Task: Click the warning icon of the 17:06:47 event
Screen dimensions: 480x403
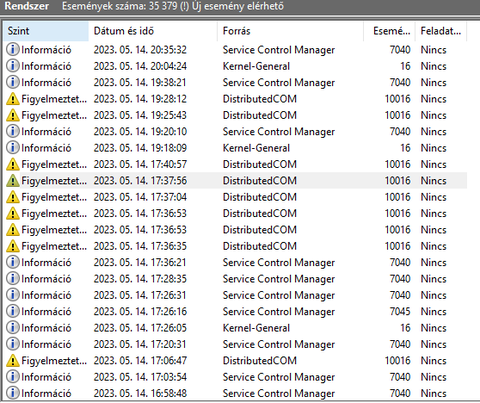Action: click(x=13, y=361)
